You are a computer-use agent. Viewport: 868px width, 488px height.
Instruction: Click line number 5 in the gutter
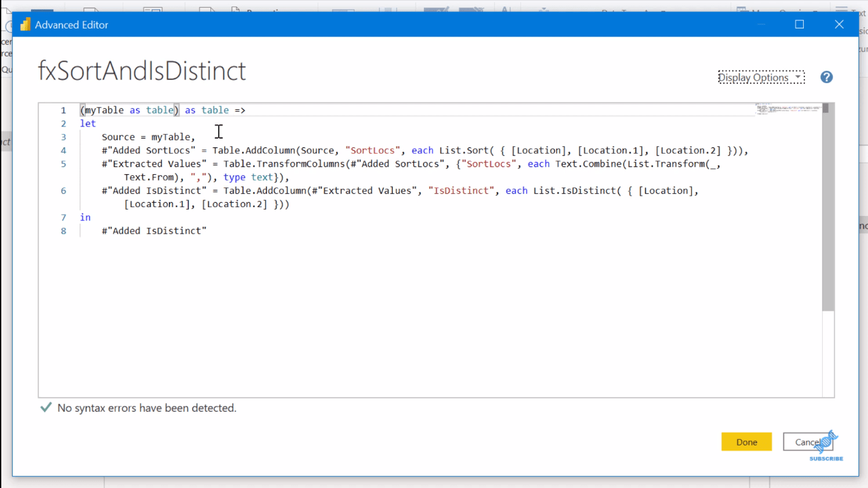coord(64,164)
